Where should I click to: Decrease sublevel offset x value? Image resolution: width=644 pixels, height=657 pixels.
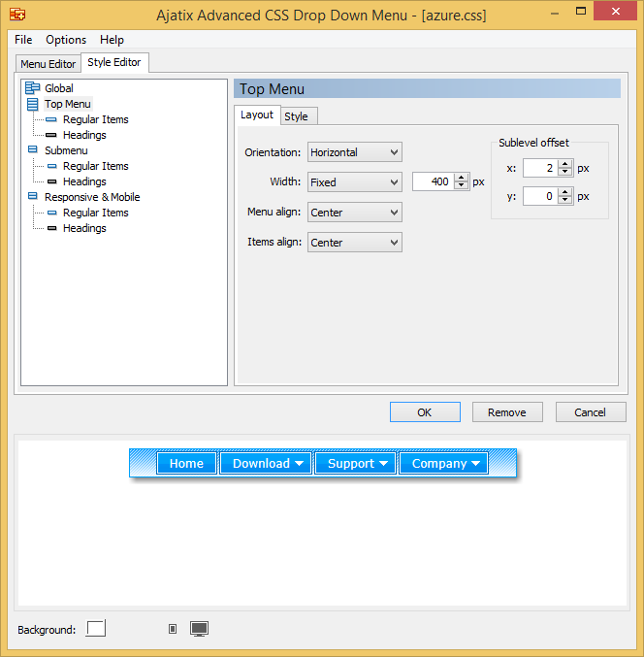[565, 173]
